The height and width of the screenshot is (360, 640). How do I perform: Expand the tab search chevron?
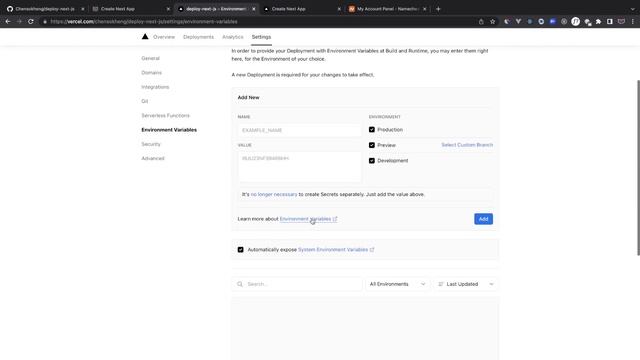633,9
